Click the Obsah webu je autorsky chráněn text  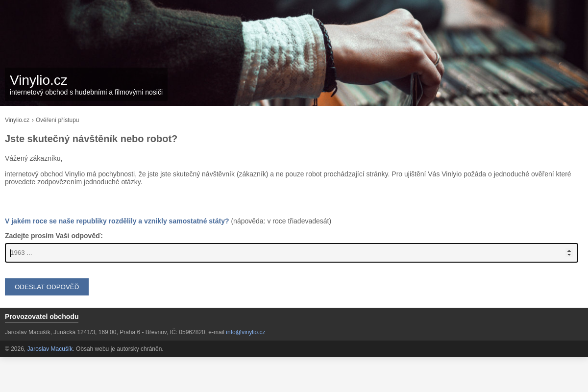[120, 349]
